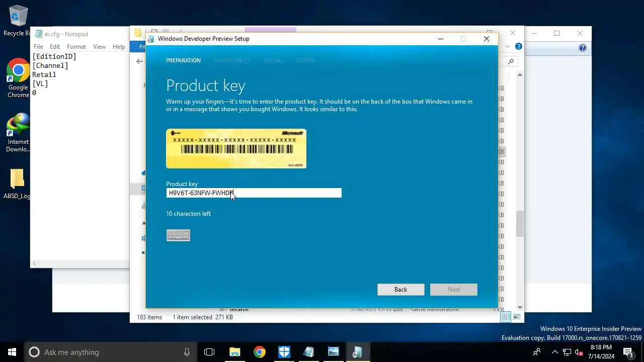Open the ABSD_Log folder on desktop
This screenshot has height=362, width=644.
coord(17,184)
